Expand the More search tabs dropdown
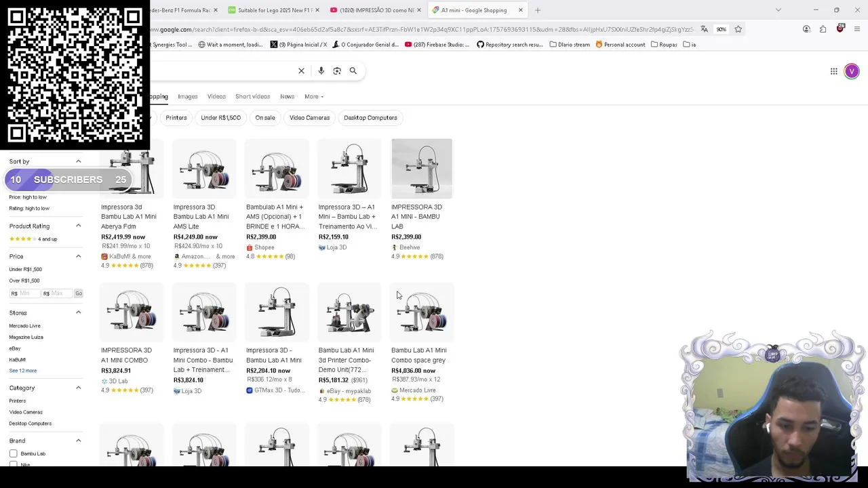 (x=314, y=96)
